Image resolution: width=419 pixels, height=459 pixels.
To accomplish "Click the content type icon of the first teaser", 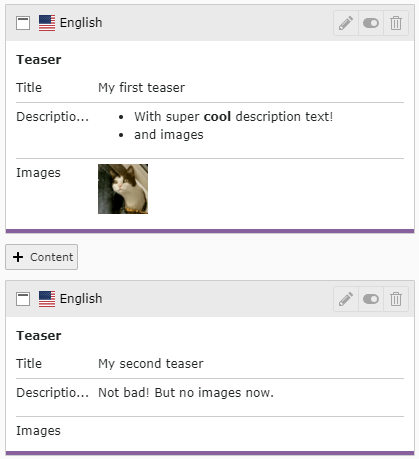I will click(23, 23).
